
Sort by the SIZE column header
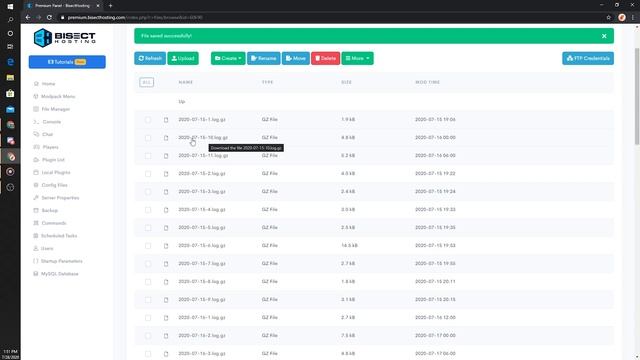pos(346,82)
